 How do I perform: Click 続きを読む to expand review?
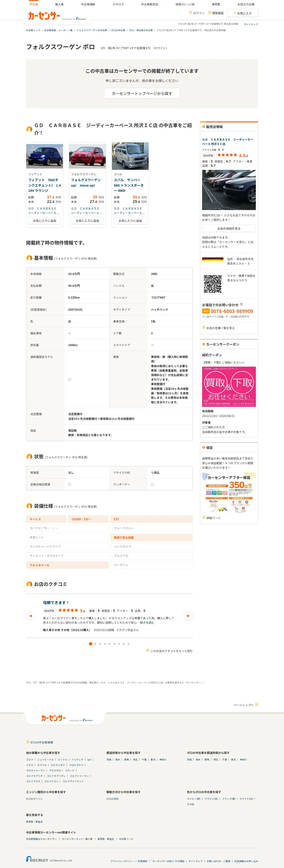click(147, 623)
